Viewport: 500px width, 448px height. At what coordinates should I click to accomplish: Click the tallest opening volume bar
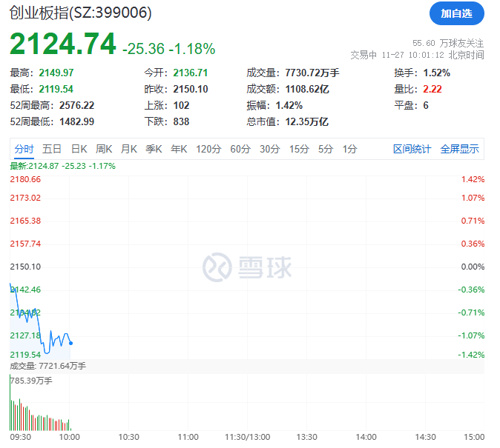[x=10, y=403]
